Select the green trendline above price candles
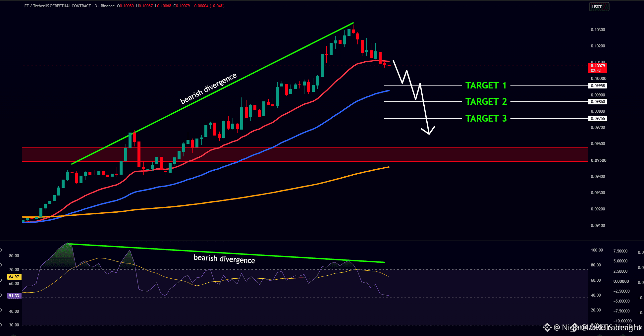The image size is (644, 336). [212, 93]
